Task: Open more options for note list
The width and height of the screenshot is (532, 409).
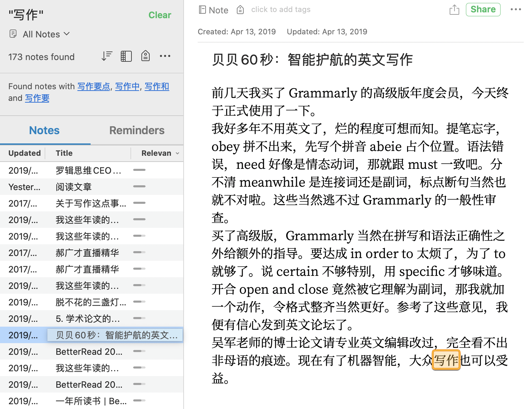Action: [x=165, y=56]
